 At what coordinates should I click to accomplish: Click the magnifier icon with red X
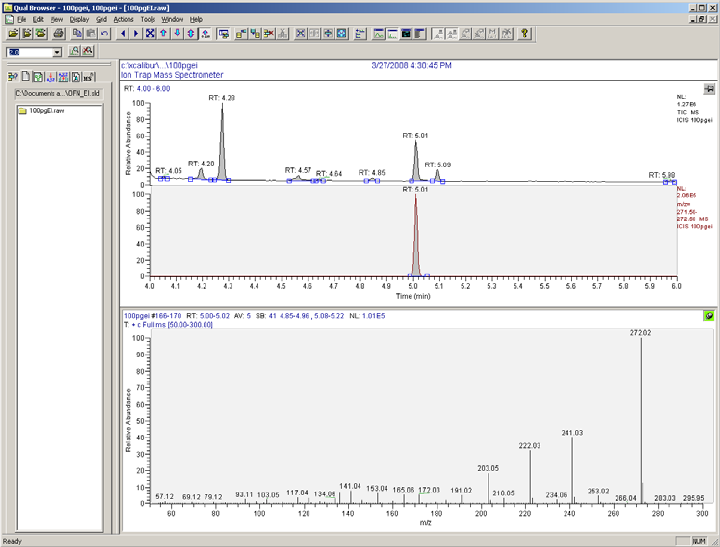tap(87, 51)
